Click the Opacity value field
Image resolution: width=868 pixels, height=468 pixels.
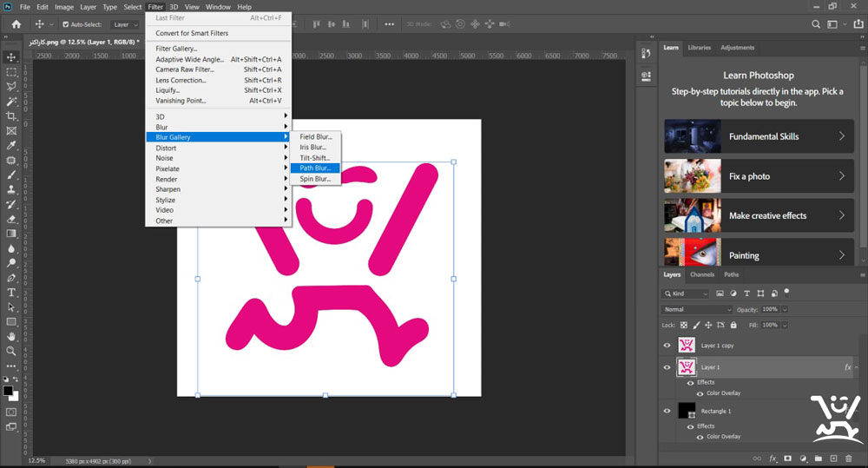pyautogui.click(x=769, y=310)
